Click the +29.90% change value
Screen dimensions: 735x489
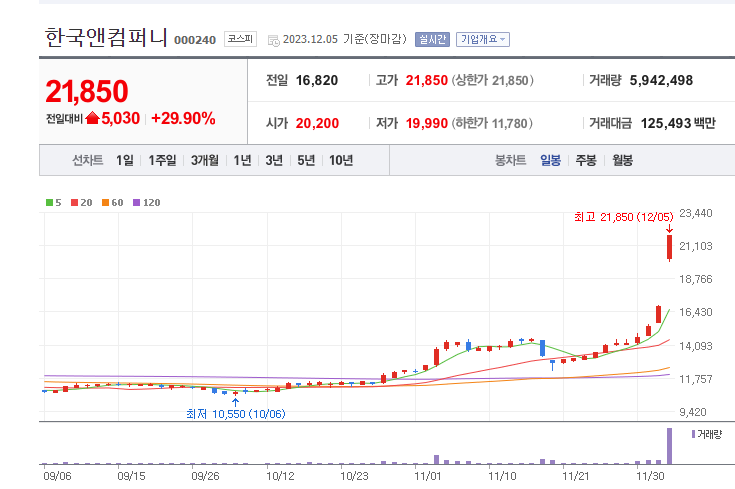pyautogui.click(x=183, y=118)
